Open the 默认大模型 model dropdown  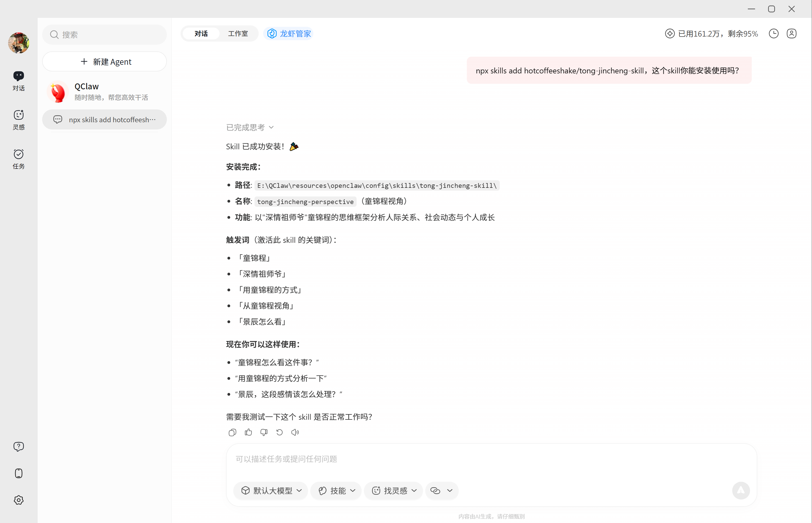pyautogui.click(x=271, y=490)
